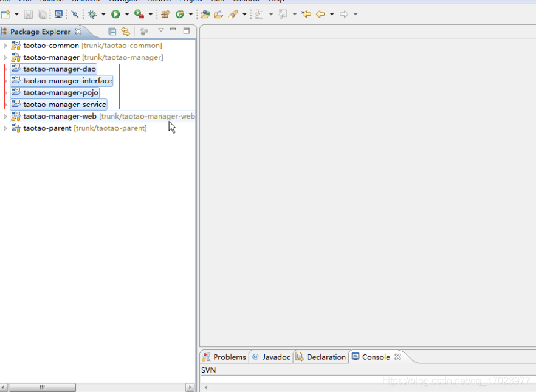Switch to the Declaration tab
Screen dimensions: 536x392
[321, 357]
